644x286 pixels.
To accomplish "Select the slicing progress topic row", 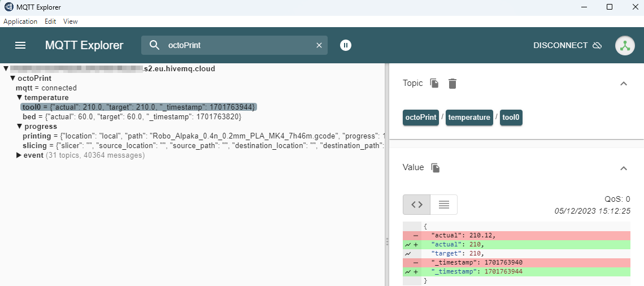I will click(x=204, y=145).
